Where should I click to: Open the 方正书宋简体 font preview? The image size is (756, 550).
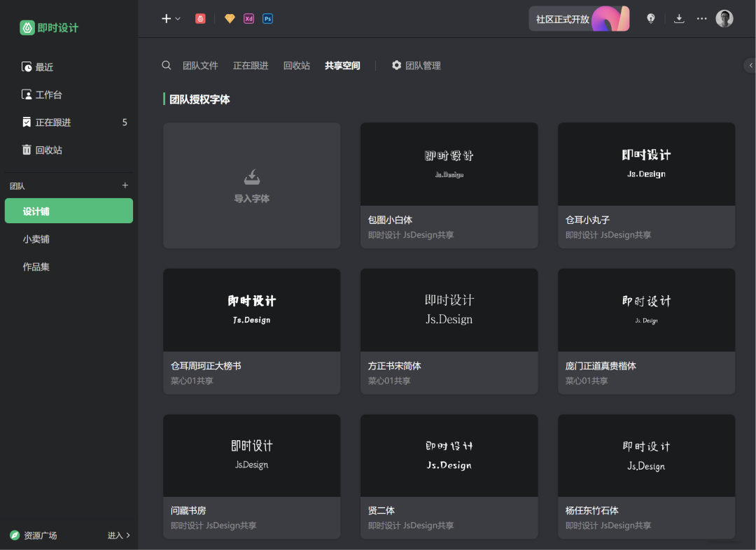coord(449,310)
